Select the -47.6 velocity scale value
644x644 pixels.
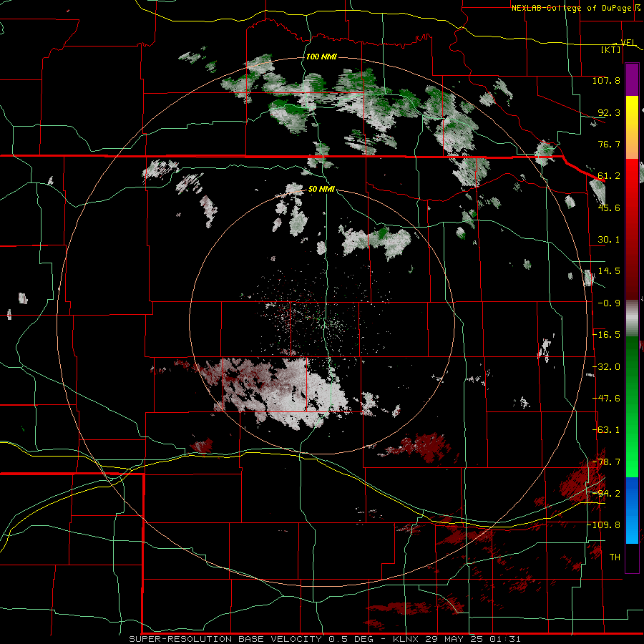click(x=606, y=399)
